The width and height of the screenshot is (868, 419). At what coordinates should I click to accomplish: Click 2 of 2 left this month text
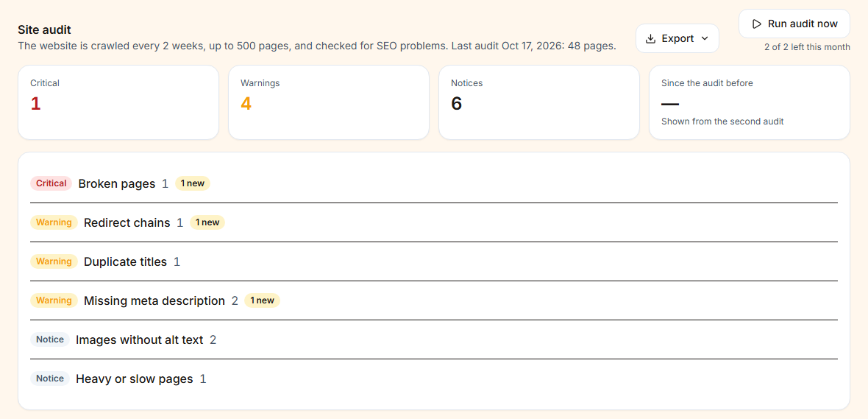[807, 47]
